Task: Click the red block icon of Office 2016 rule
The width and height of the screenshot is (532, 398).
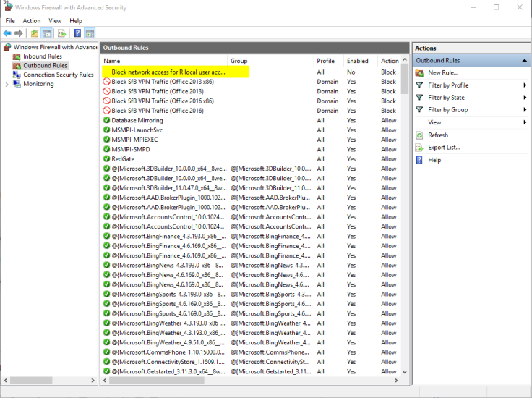Action: 107,111
